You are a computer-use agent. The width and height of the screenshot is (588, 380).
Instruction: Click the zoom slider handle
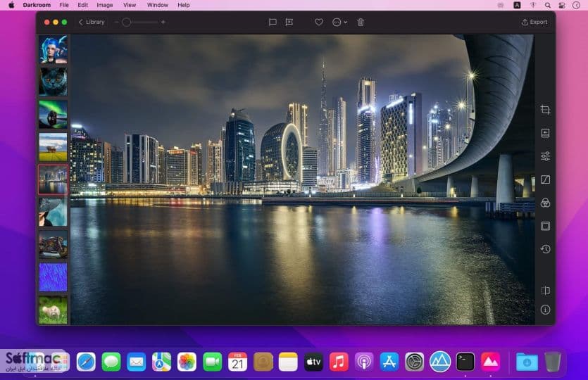tap(126, 22)
